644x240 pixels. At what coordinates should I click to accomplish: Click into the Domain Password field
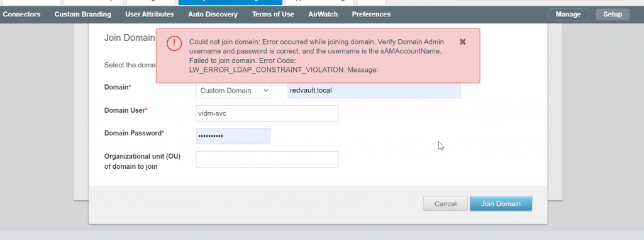click(x=233, y=136)
